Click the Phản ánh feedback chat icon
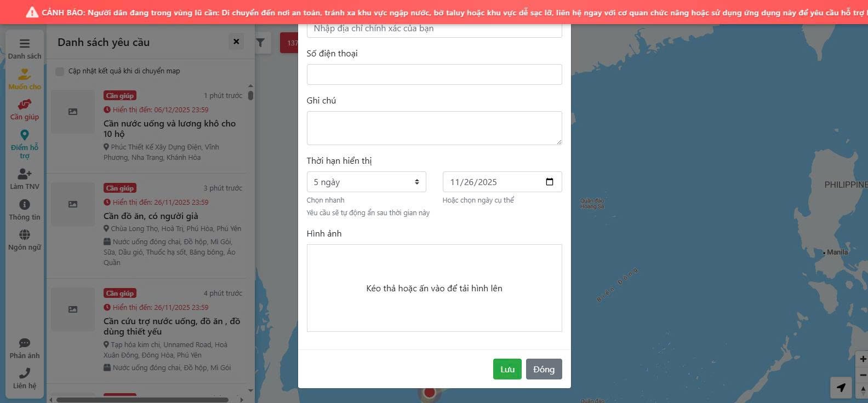The height and width of the screenshot is (403, 868). 25,343
